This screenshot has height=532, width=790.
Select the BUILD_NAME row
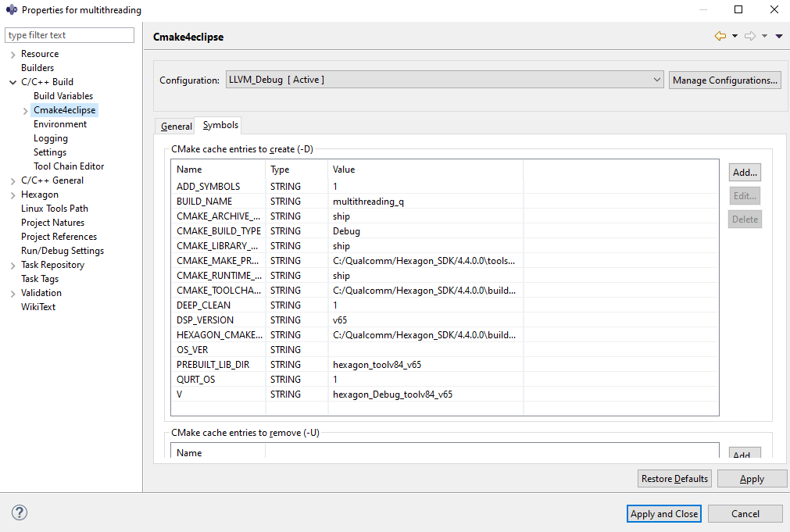pyautogui.click(x=445, y=202)
